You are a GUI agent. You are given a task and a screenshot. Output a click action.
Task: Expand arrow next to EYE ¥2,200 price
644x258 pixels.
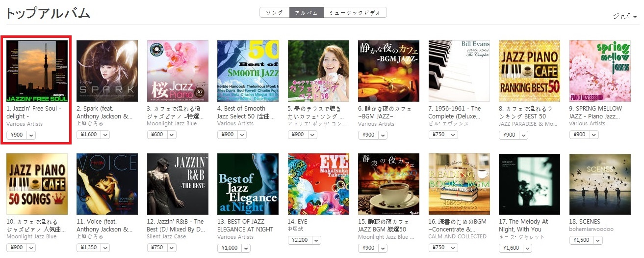[316, 240]
